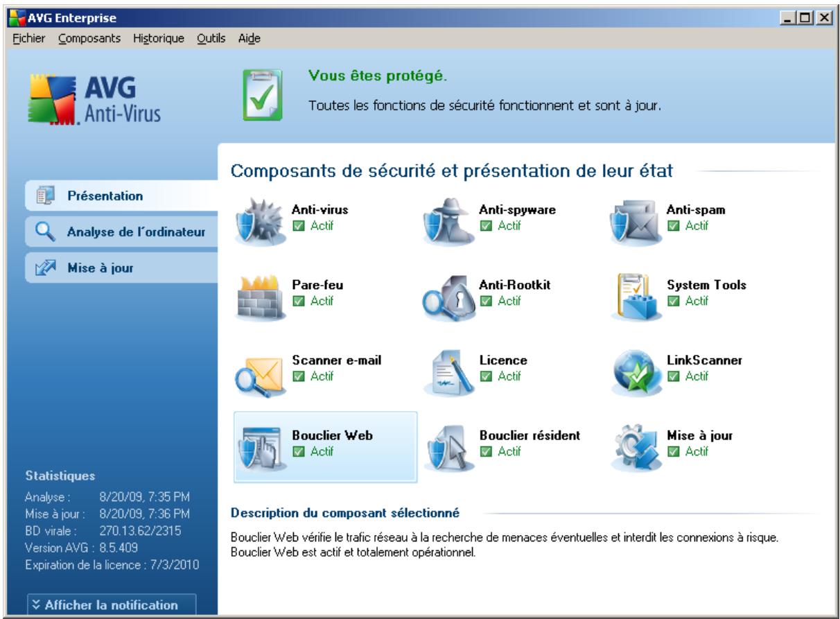Viewport: 840px width, 619px height.
Task: Switch to the Présentation tab
Action: (x=121, y=196)
